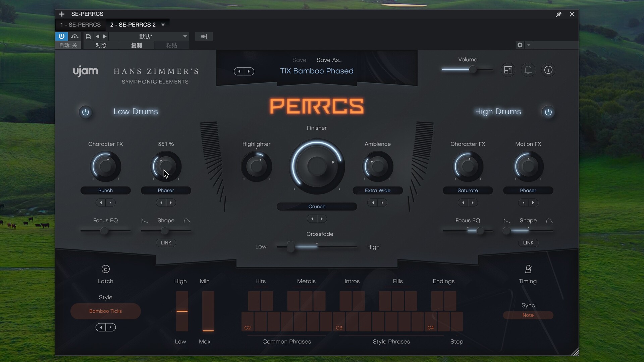Switch to 2 - SE-PERRCS 2 tab
The height and width of the screenshot is (362, 644).
tap(133, 25)
